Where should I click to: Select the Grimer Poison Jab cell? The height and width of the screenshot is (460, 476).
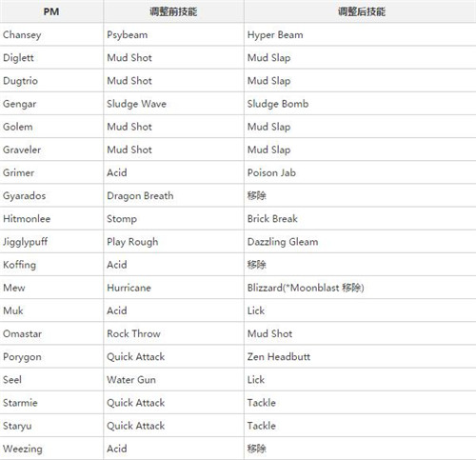[x=360, y=172]
